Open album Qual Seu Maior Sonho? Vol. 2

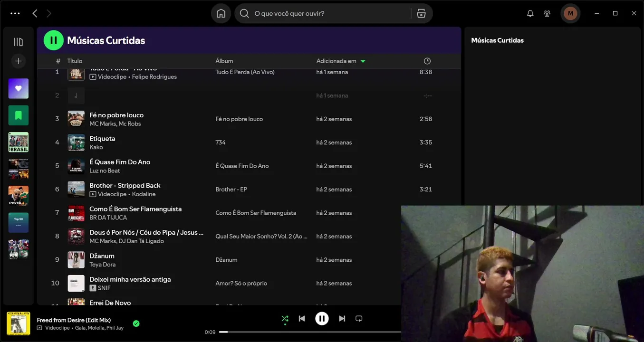coord(261,237)
